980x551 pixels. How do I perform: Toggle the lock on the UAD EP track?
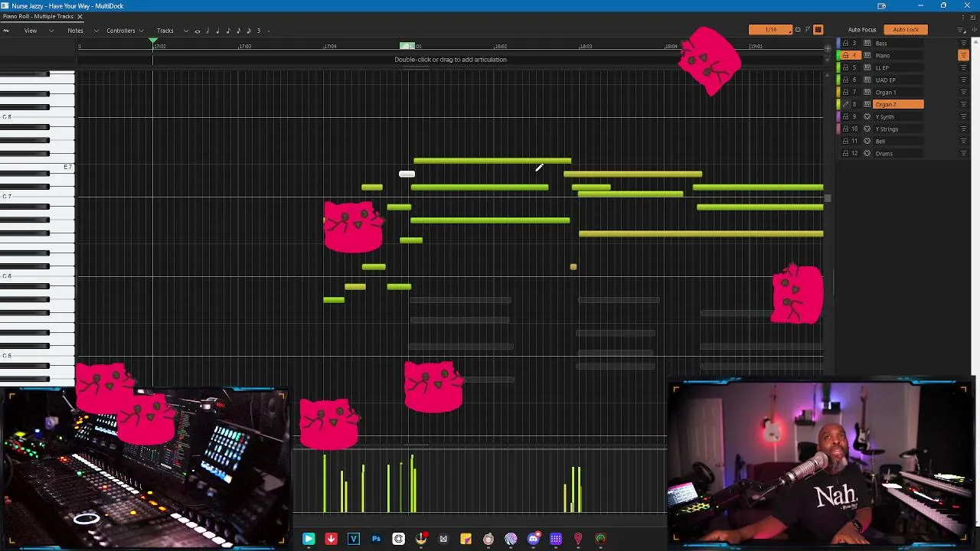point(845,80)
